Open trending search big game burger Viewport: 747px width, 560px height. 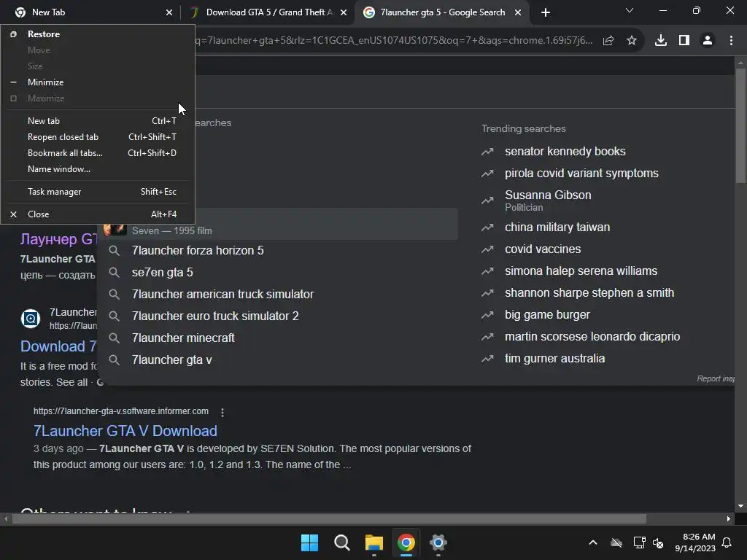tap(547, 315)
